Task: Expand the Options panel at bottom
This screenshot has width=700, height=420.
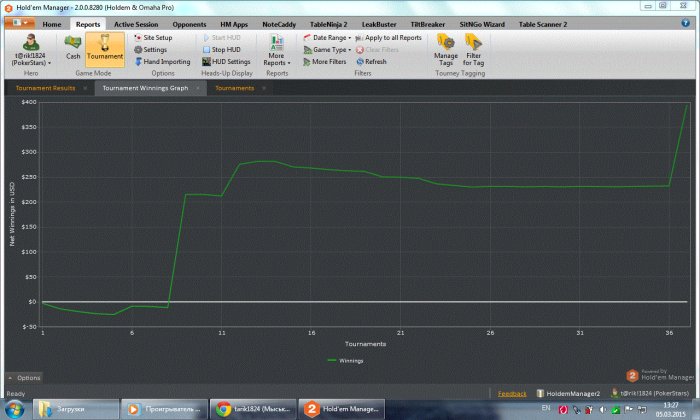Action: [x=24, y=378]
